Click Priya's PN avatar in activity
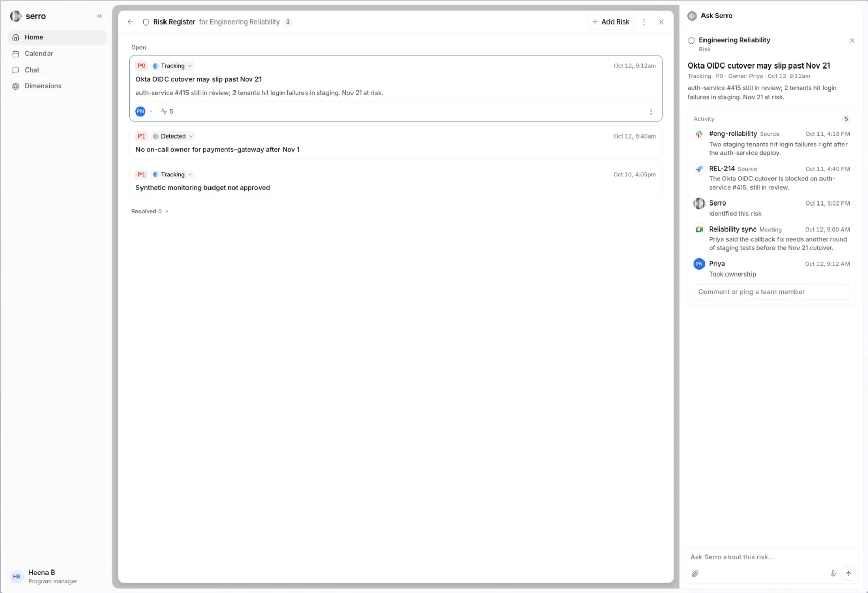The height and width of the screenshot is (593, 868). [x=699, y=264]
